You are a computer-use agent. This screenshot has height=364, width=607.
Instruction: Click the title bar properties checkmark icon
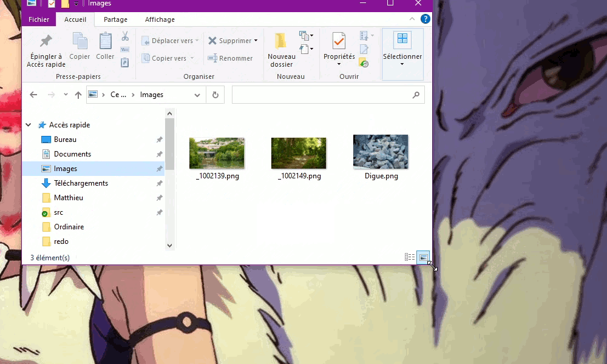tap(51, 4)
